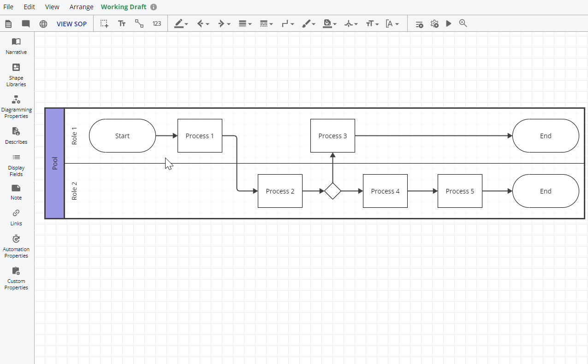This screenshot has width=588, height=364.
Task: Open the fill color bucket dropdown
Action: (330, 23)
